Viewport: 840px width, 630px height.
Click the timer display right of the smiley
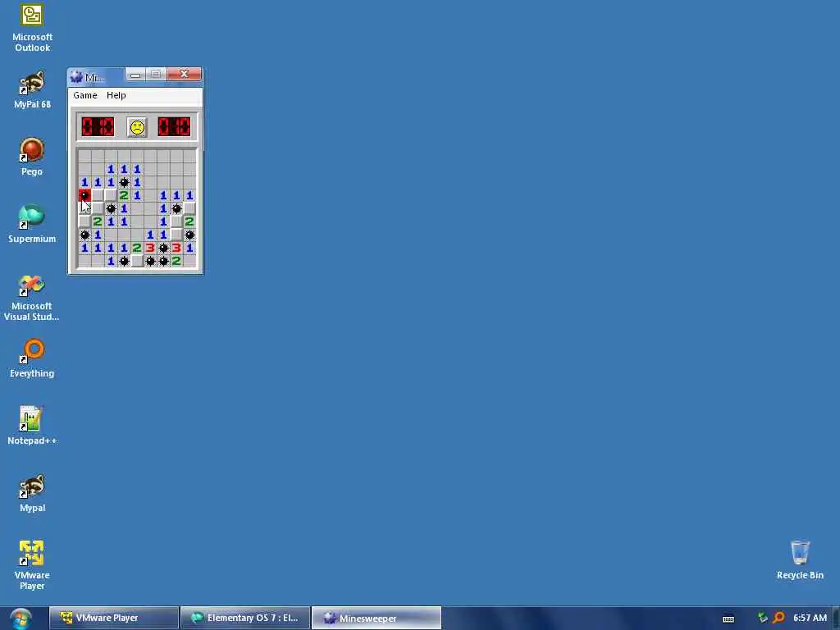pos(174,127)
